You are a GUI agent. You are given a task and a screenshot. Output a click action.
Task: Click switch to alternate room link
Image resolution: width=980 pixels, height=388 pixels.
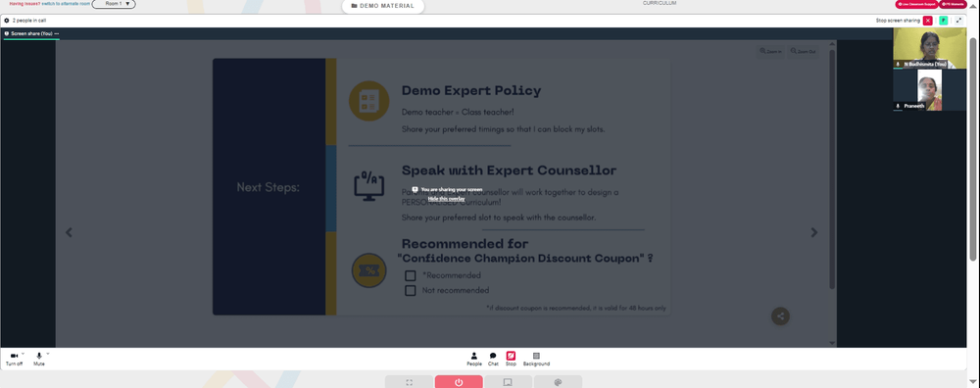pyautogui.click(x=66, y=4)
